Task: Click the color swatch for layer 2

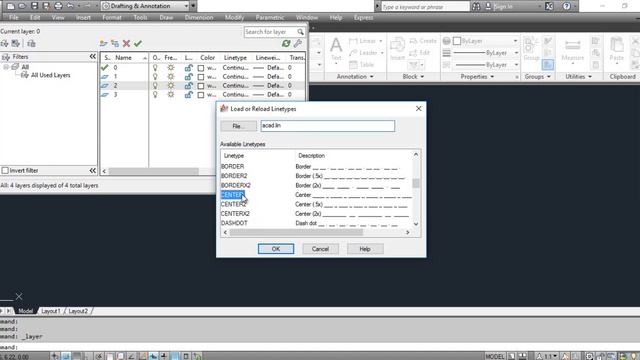Action: [201, 86]
